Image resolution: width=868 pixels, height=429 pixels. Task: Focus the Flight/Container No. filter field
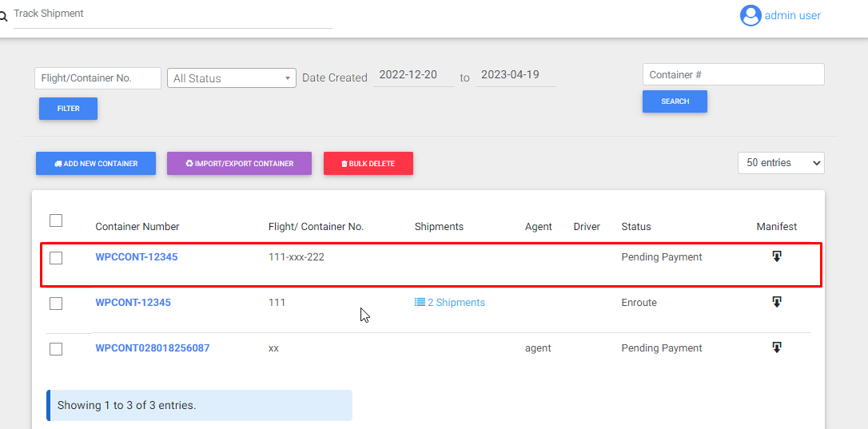click(x=98, y=78)
